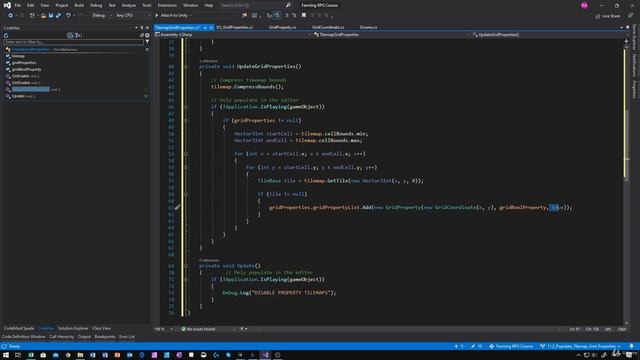The width and height of the screenshot is (640, 360).
Task: Pin the Spade panel with auto-hide icon
Action: (142, 28)
